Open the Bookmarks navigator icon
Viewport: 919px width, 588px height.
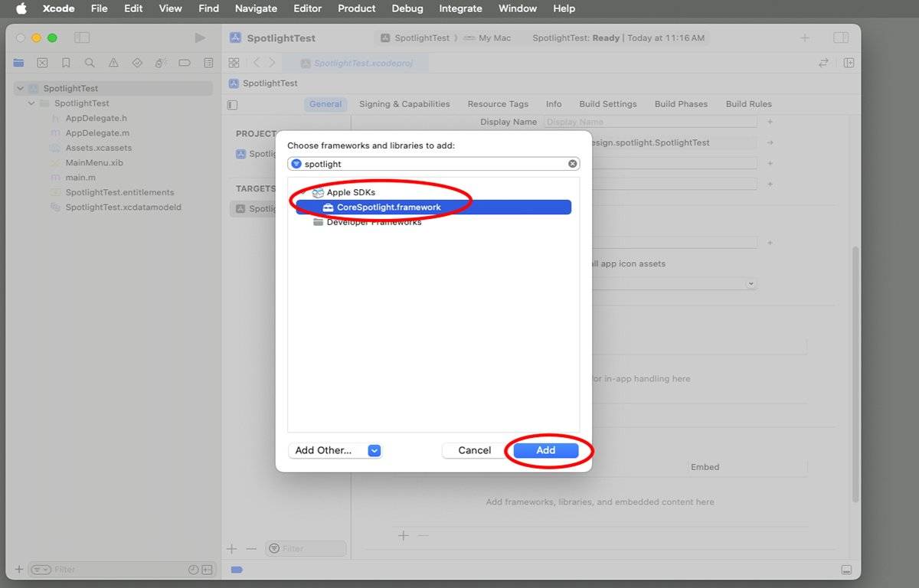pyautogui.click(x=66, y=63)
